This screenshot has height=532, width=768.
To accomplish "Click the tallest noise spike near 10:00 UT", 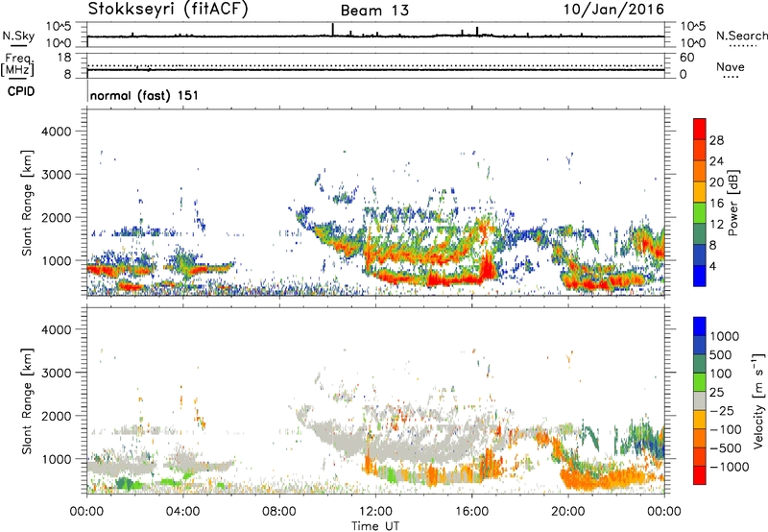I will pyautogui.click(x=333, y=30).
